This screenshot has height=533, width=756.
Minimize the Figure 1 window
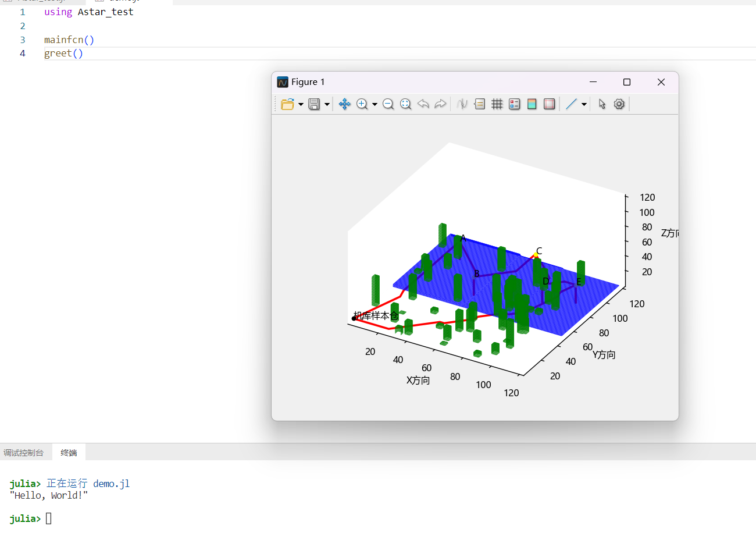(x=593, y=82)
